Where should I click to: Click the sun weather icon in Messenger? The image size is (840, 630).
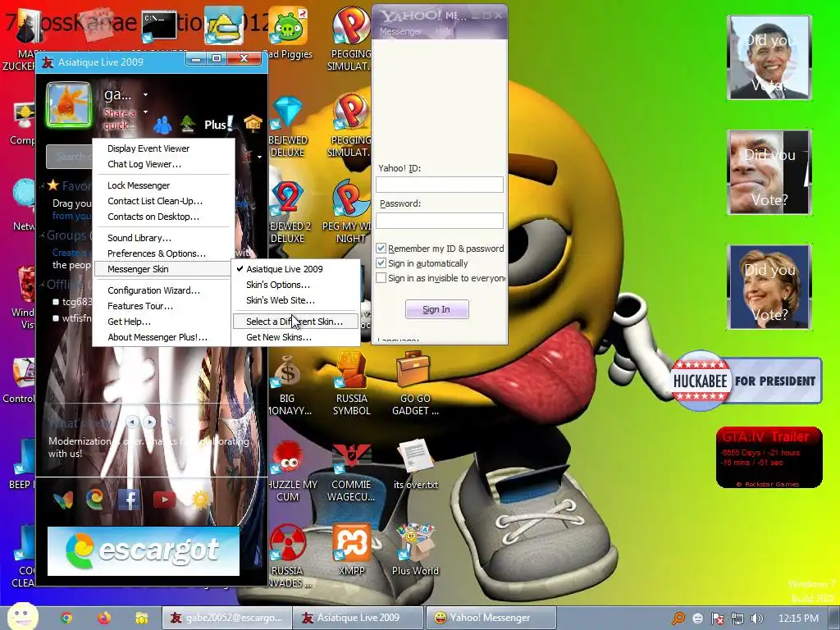tap(201, 500)
